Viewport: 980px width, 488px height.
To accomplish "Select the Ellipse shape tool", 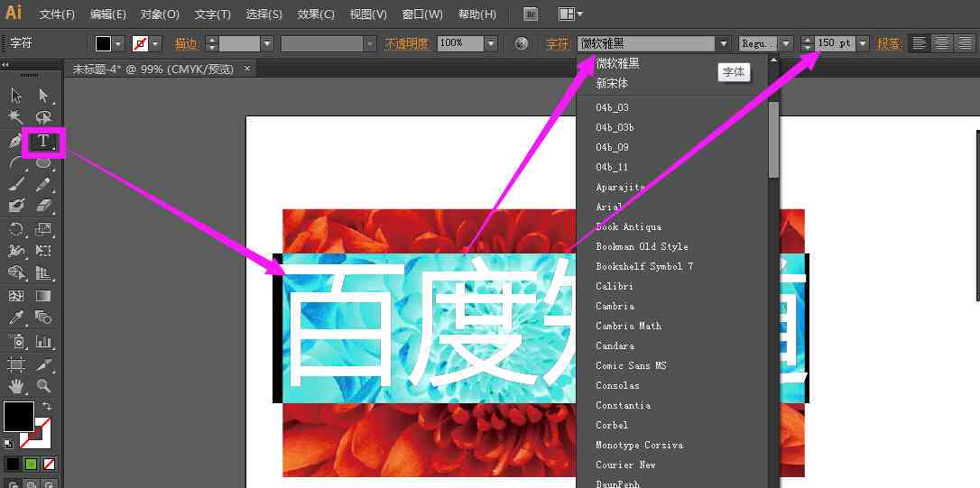I will click(43, 163).
